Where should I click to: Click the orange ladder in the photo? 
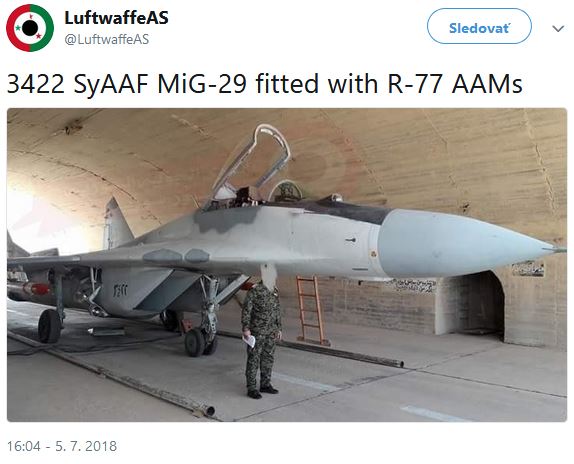pyautogui.click(x=312, y=311)
